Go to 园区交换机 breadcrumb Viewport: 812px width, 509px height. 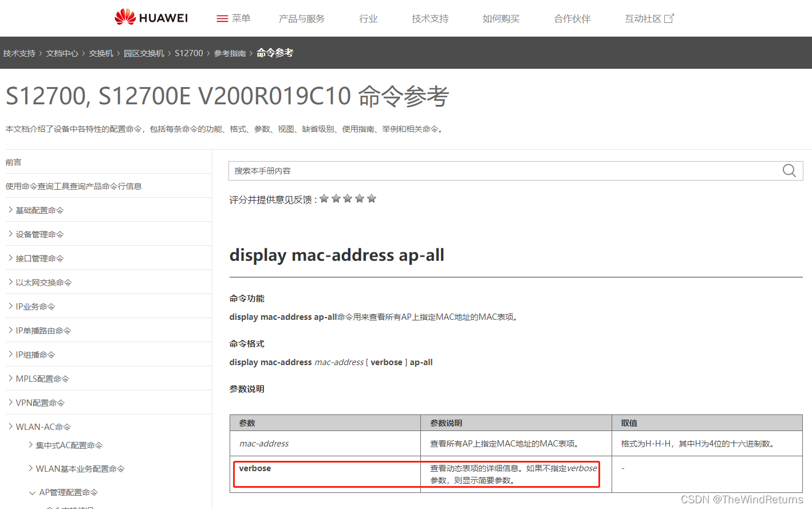[144, 53]
